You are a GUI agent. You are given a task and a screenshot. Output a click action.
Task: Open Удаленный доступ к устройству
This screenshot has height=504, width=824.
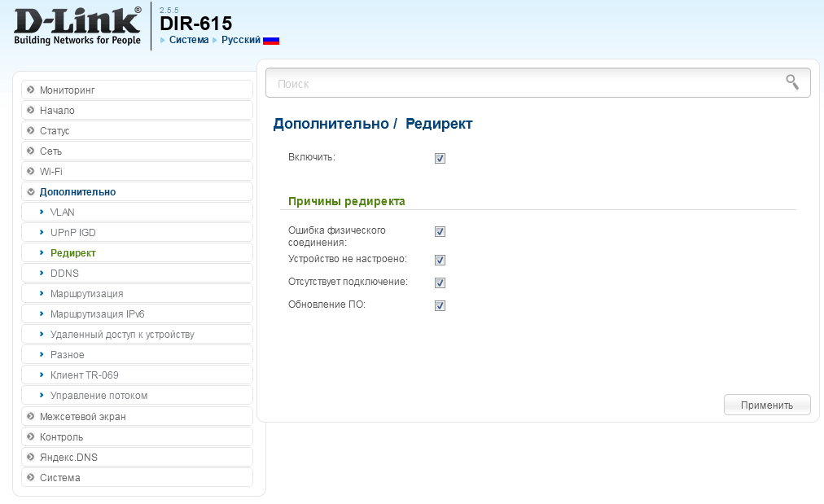point(137,335)
